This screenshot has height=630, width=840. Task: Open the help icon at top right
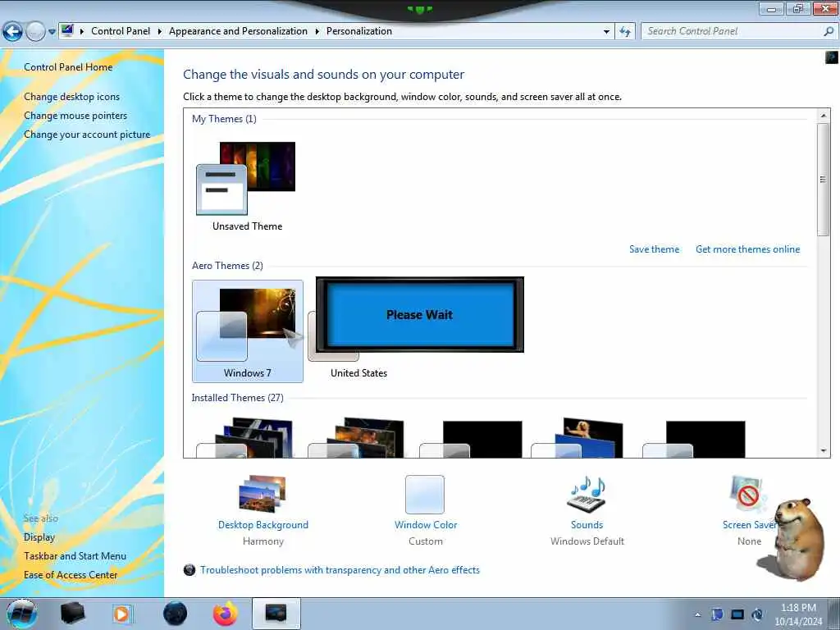pyautogui.click(x=832, y=57)
